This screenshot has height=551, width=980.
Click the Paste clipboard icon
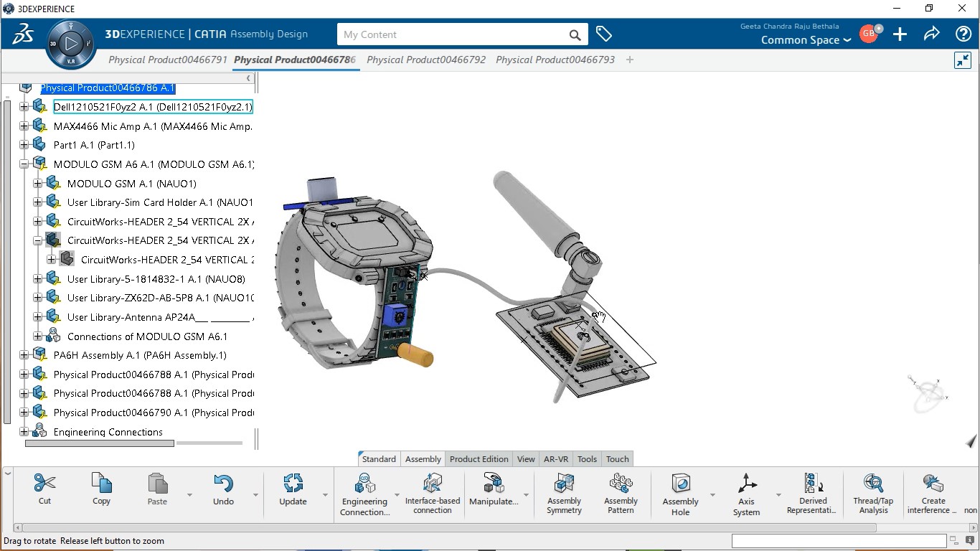coord(157,484)
